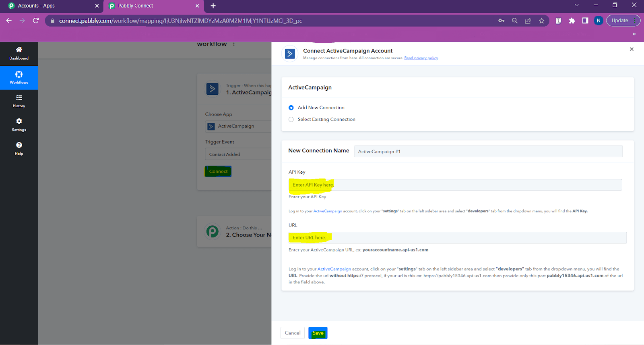This screenshot has width=644, height=345.
Task: Close the Pabbly Connect tab
Action: tap(197, 6)
